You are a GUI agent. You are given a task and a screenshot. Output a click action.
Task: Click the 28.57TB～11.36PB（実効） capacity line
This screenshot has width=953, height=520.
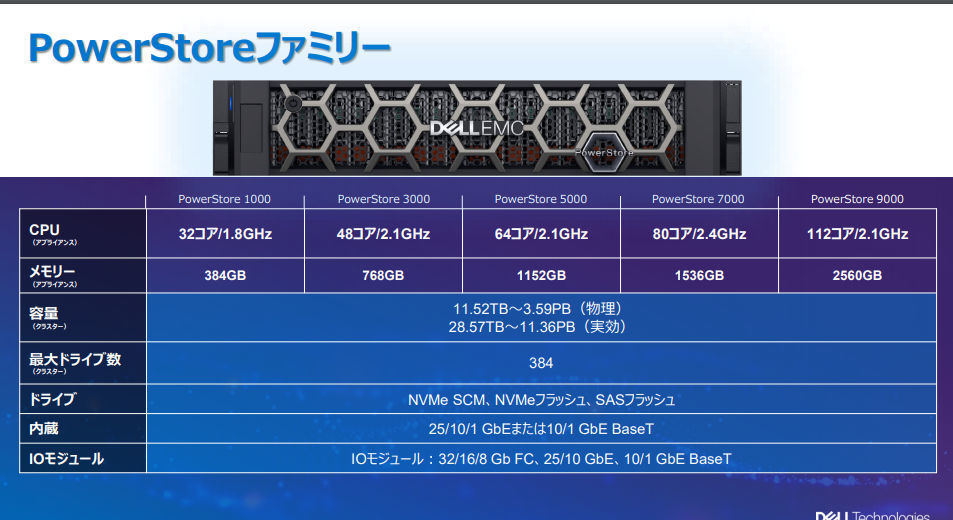[x=540, y=327]
